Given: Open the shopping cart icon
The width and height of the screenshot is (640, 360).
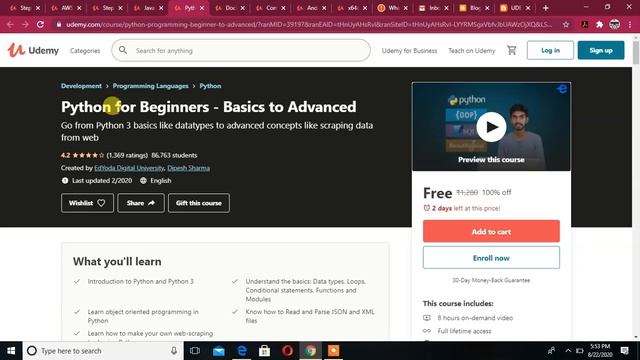Looking at the screenshot, I should pyautogui.click(x=511, y=50).
